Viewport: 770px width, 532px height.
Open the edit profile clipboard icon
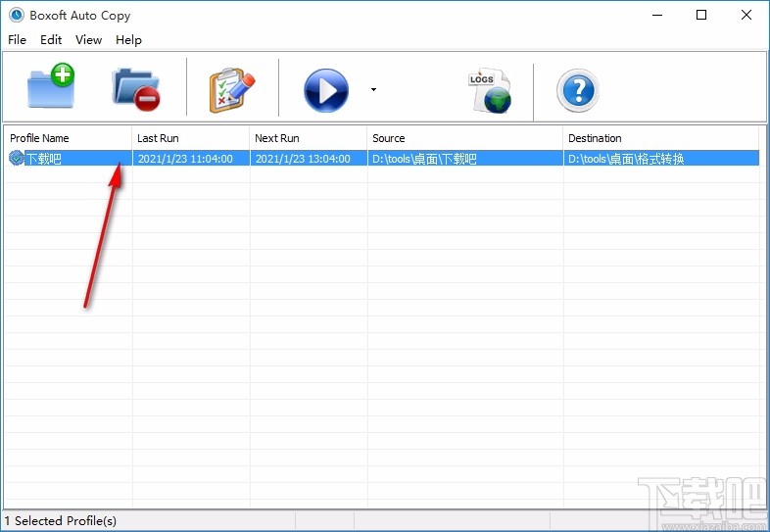point(232,90)
